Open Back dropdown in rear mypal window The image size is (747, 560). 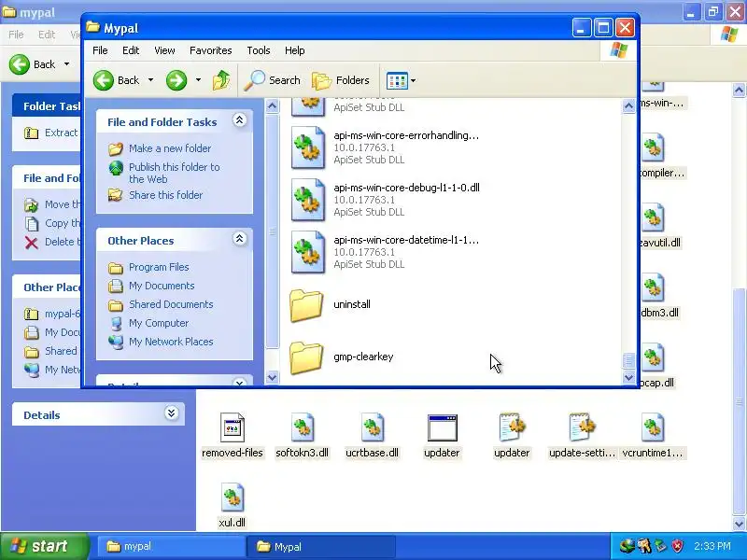pyautogui.click(x=66, y=63)
